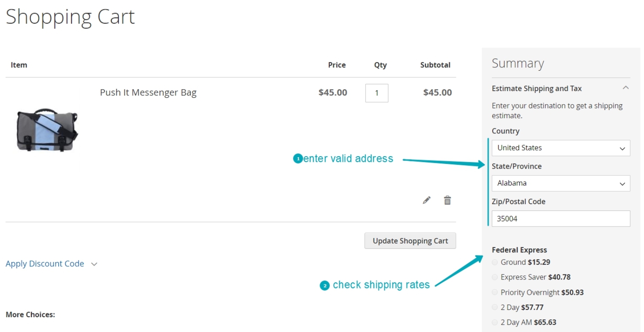
Task: Collapse Estimate Shipping and Tax chevron
Action: click(626, 88)
